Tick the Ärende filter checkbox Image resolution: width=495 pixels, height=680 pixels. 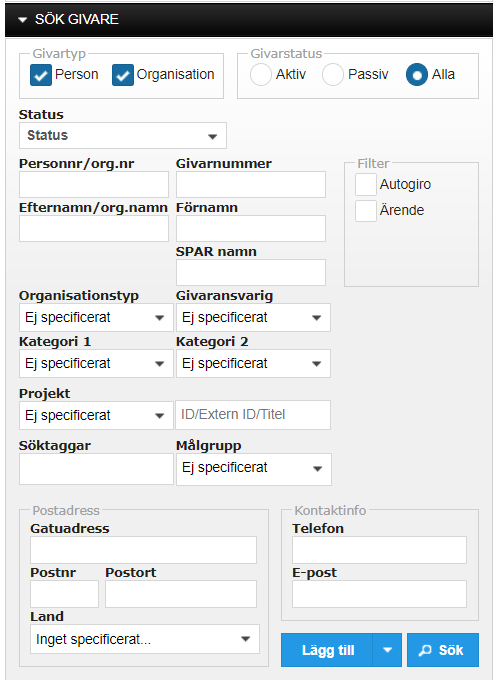[366, 211]
